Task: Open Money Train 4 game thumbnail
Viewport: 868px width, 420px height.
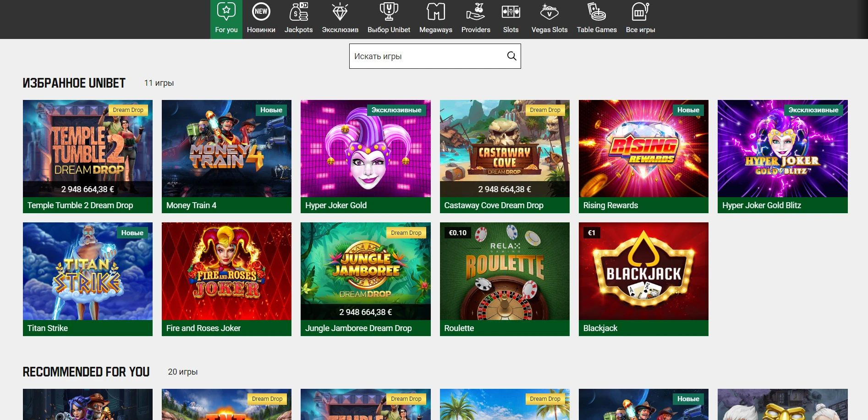Action: tap(226, 149)
